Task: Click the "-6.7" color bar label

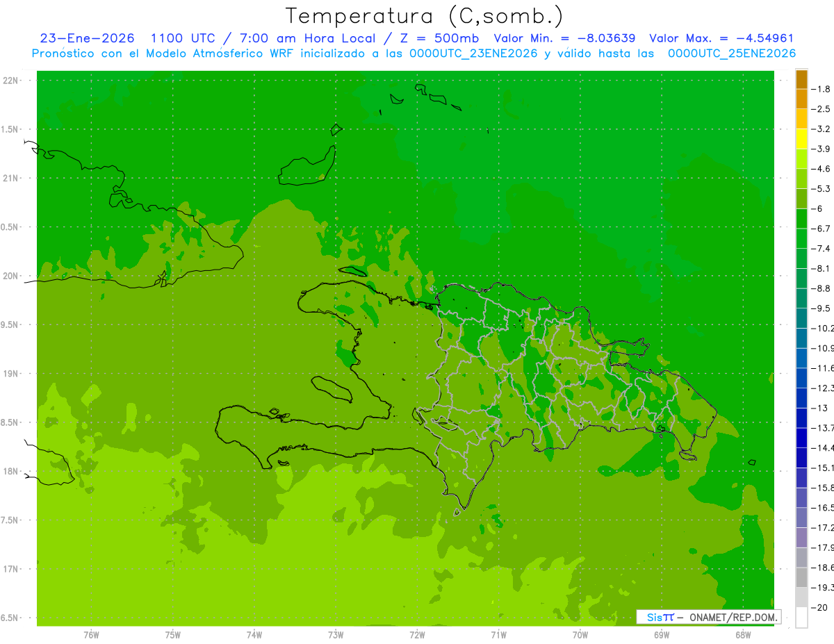Action: tap(821, 229)
